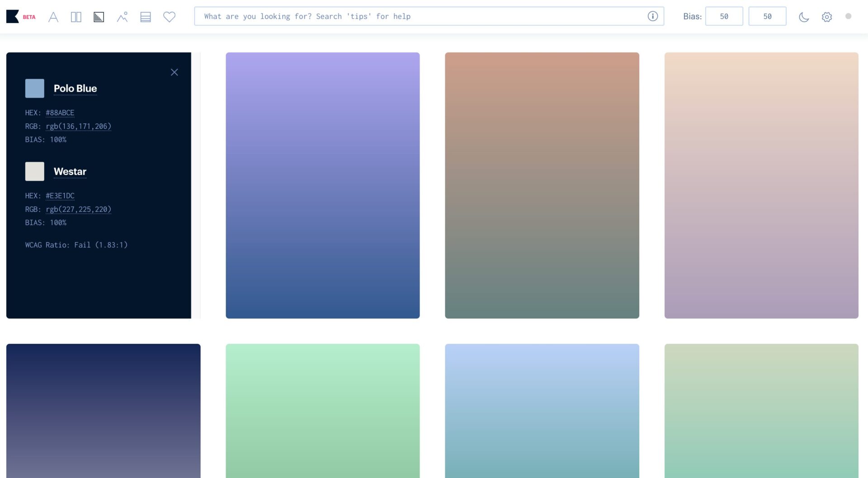Click the Khroma logo icon

coord(13,17)
